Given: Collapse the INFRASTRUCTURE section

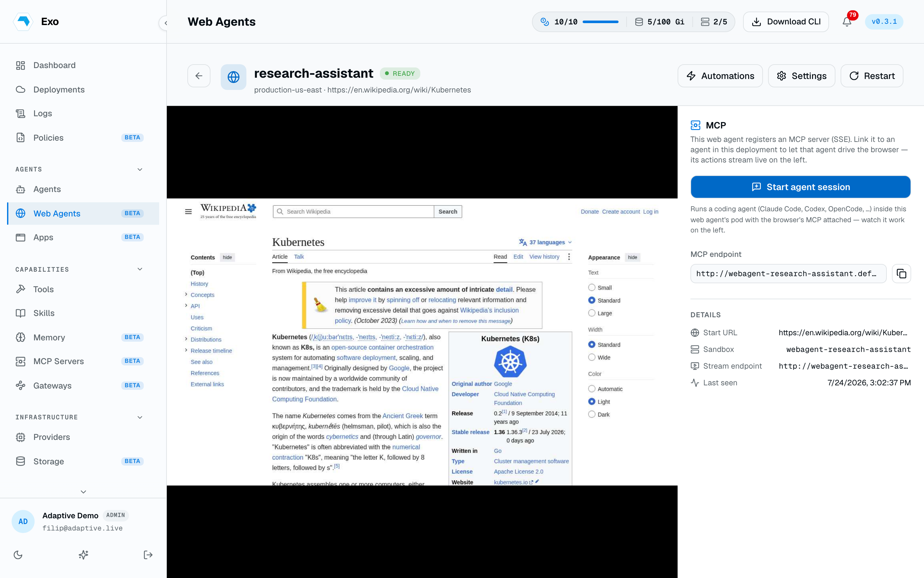Looking at the screenshot, I should pyautogui.click(x=140, y=417).
